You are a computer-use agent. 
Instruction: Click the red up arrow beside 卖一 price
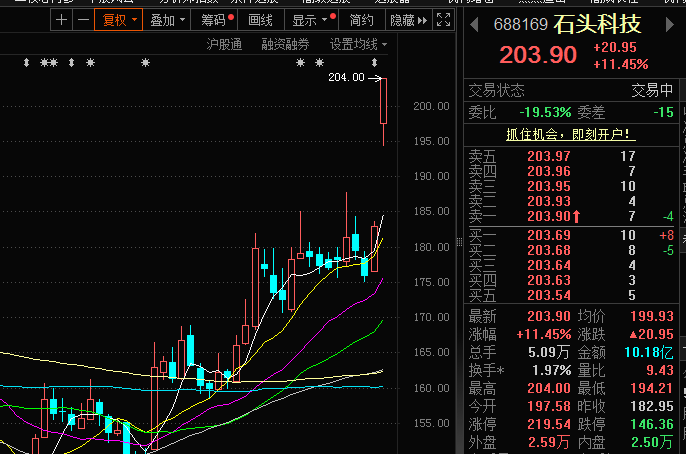point(577,217)
